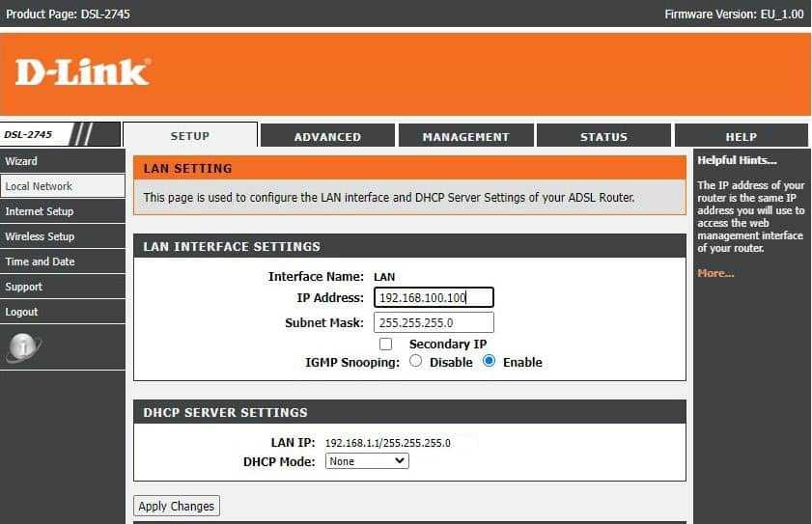Open the ADVANCED tab

pyautogui.click(x=328, y=136)
